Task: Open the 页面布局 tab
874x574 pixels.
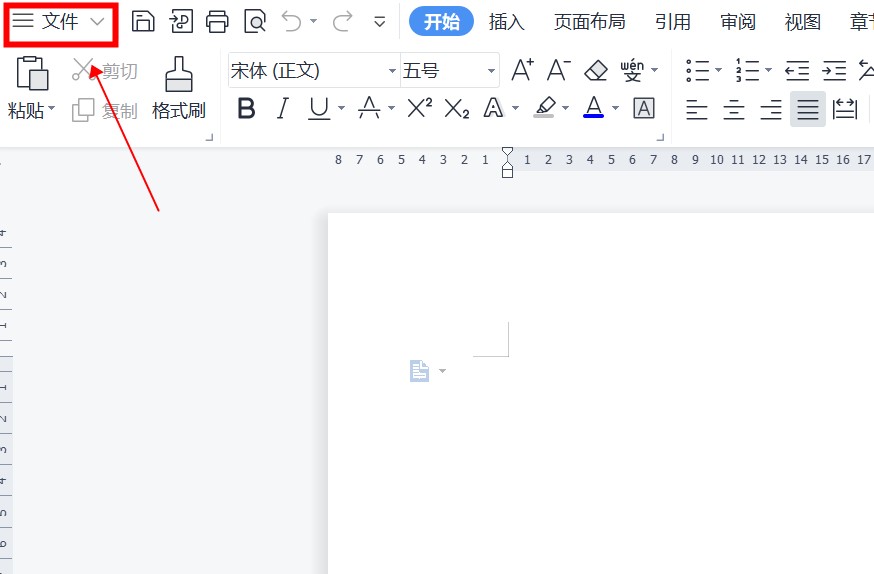Action: pyautogui.click(x=590, y=22)
